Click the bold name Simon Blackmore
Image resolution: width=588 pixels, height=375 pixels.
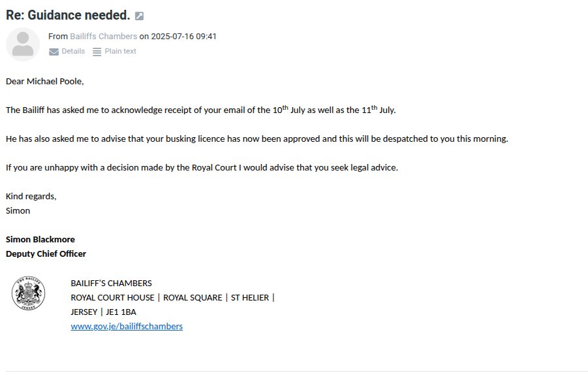pyautogui.click(x=40, y=239)
